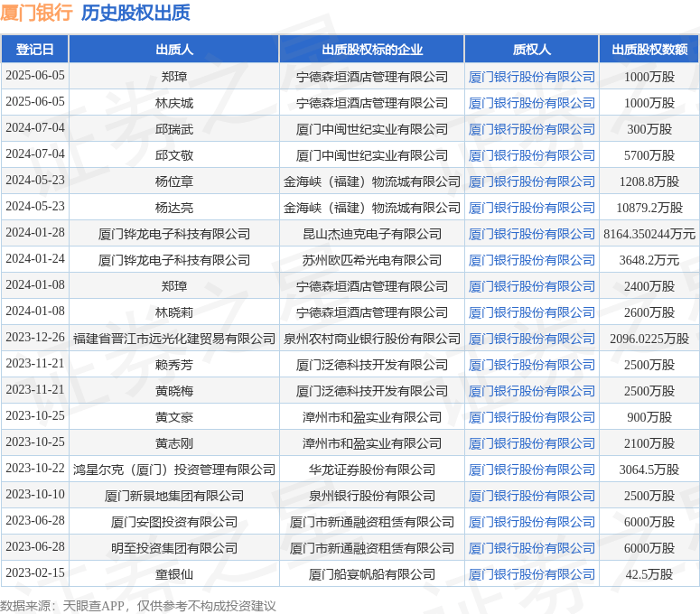Select amount 3648.2万元 cell

coord(649,260)
